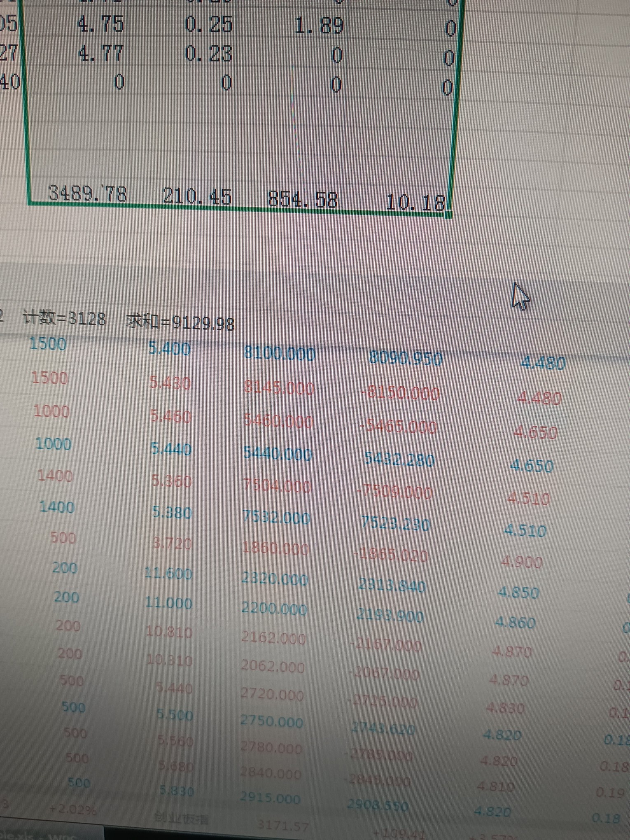Screen dimensions: 630x840
Task: Select spreadsheet cell containing 4.75
Action: (x=101, y=24)
